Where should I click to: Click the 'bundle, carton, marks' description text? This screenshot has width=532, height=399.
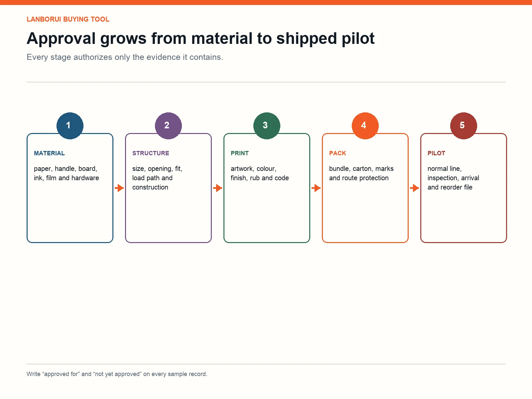coord(361,173)
